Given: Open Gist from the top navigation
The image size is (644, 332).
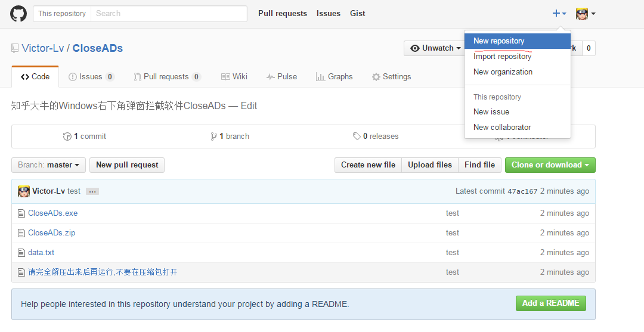Looking at the screenshot, I should 358,14.
